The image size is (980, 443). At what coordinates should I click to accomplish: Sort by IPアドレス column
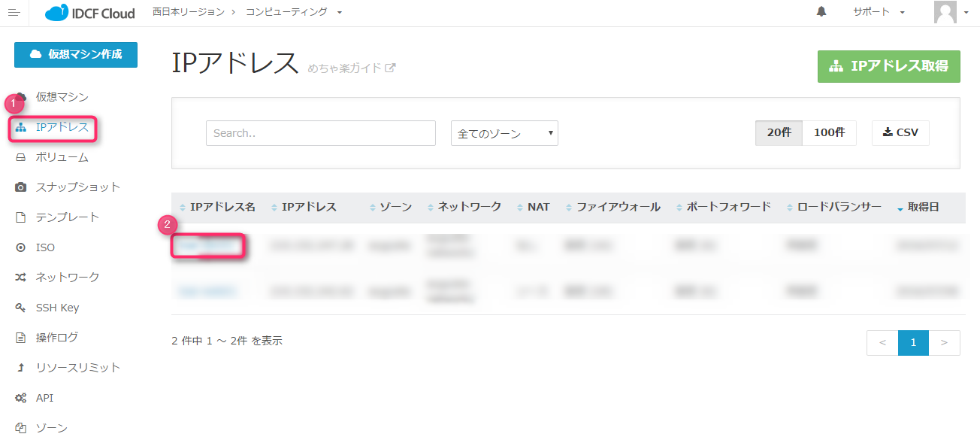point(304,207)
